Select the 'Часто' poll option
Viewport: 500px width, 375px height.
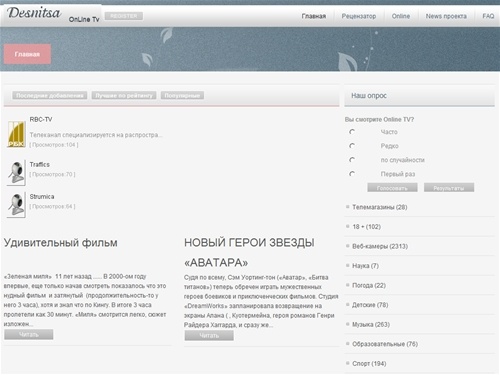(352, 132)
